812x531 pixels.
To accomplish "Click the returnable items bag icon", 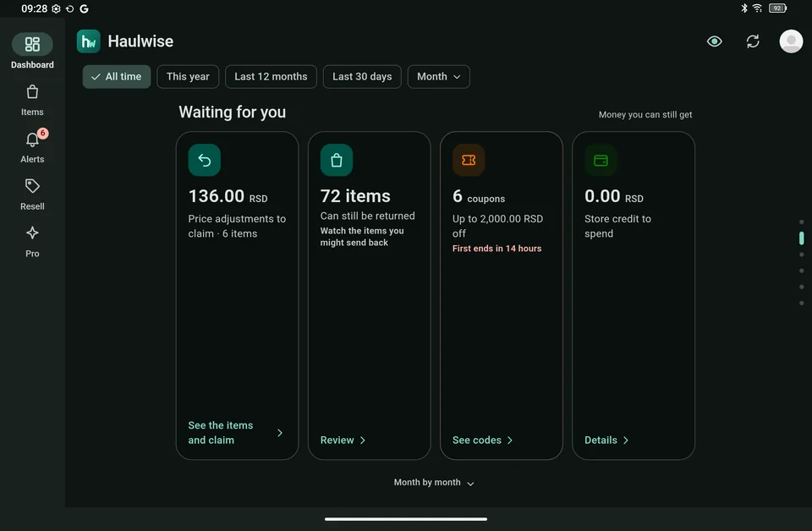I will coord(336,160).
